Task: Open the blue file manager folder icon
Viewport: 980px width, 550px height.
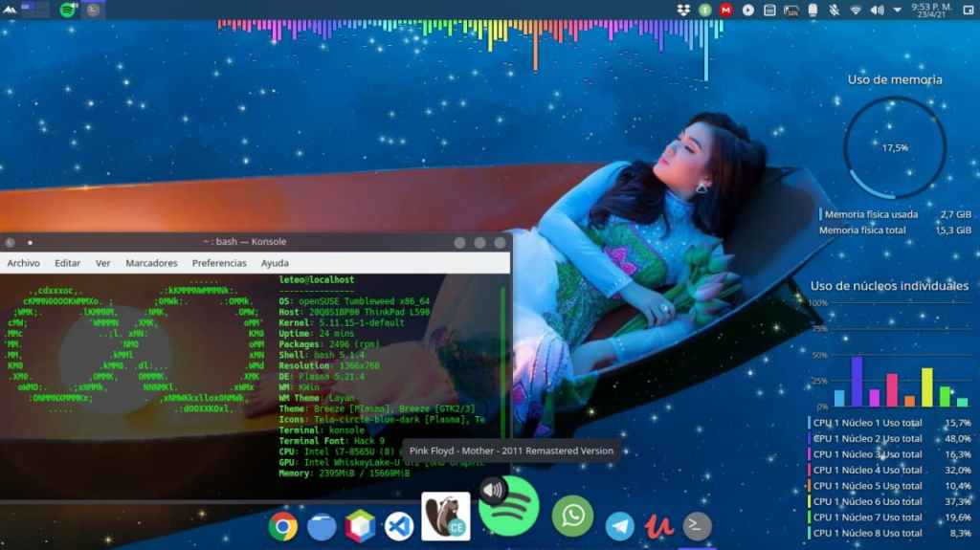Action: coord(322,525)
